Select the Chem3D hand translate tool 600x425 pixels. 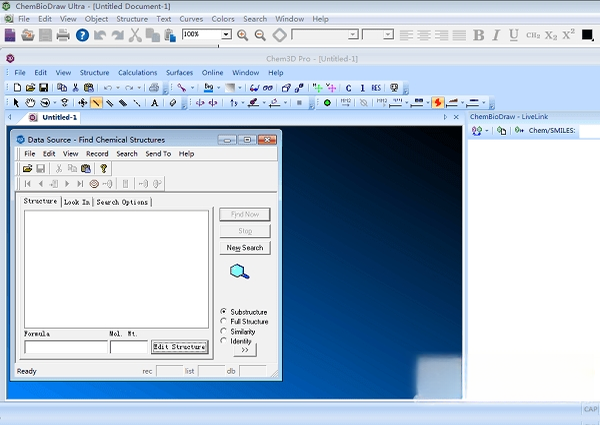(30, 103)
